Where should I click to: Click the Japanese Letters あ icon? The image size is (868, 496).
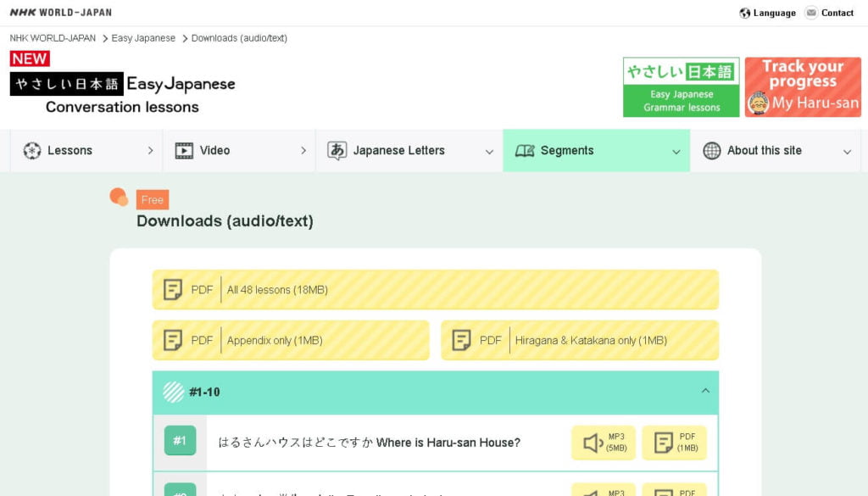(x=337, y=151)
